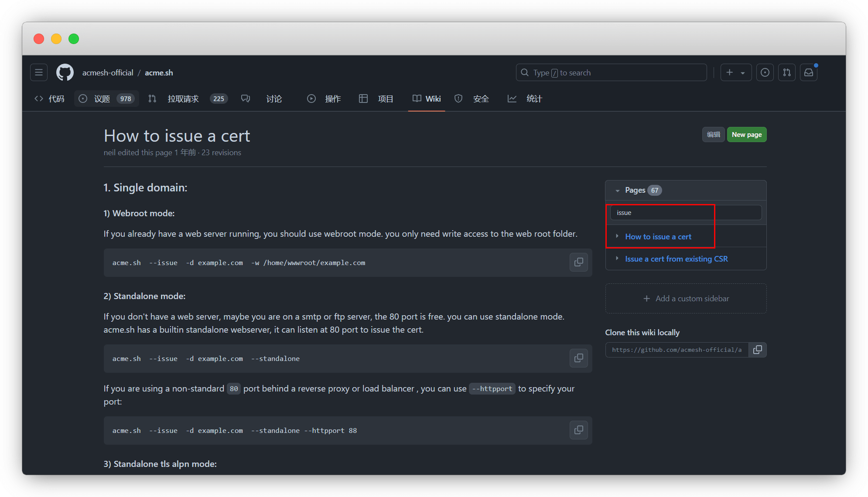Copy the standalone mode command
Image resolution: width=868 pixels, height=497 pixels.
(578, 358)
